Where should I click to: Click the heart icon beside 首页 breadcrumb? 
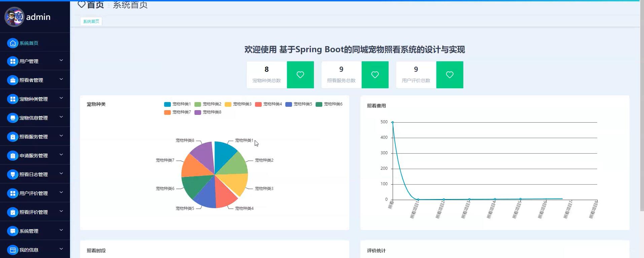81,4
